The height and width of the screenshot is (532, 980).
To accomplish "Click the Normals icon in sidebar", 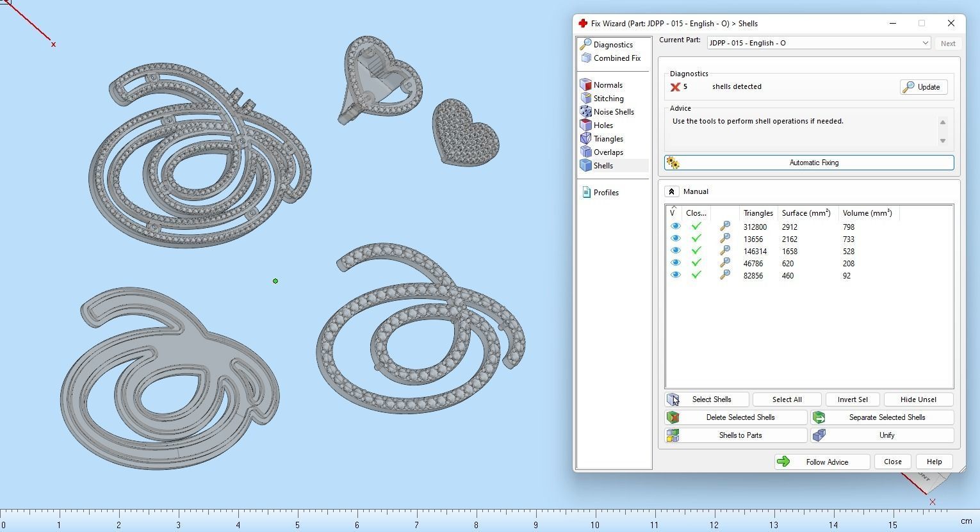I will (x=585, y=85).
